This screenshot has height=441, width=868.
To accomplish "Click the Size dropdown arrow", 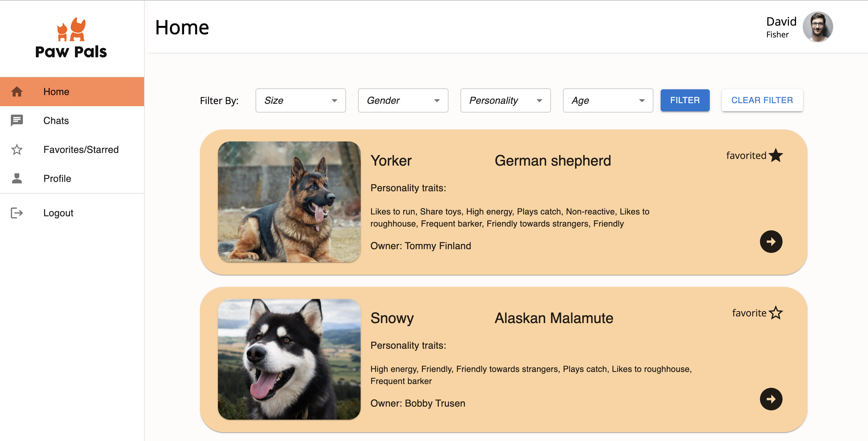I will 334,100.
